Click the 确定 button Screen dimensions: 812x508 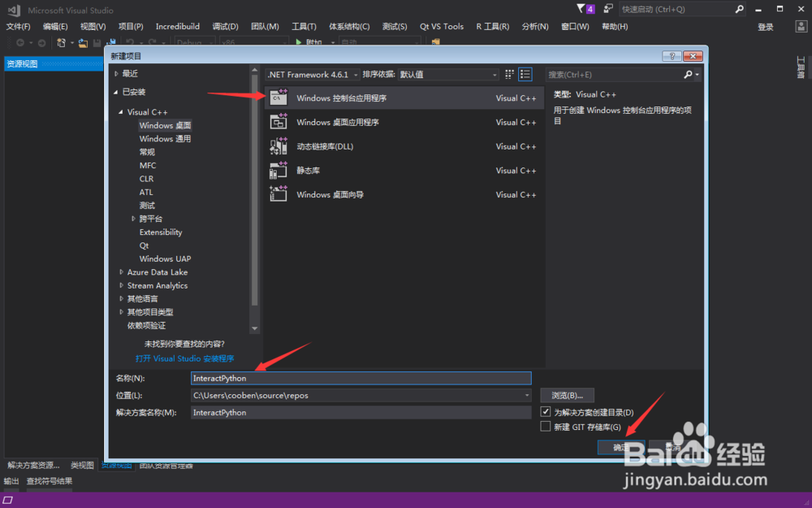pos(621,447)
